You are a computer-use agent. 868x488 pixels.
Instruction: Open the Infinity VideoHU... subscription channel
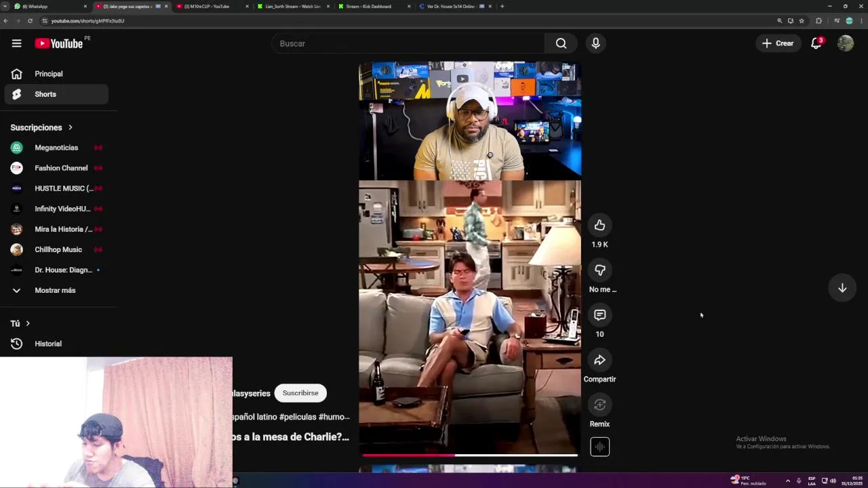coord(56,209)
